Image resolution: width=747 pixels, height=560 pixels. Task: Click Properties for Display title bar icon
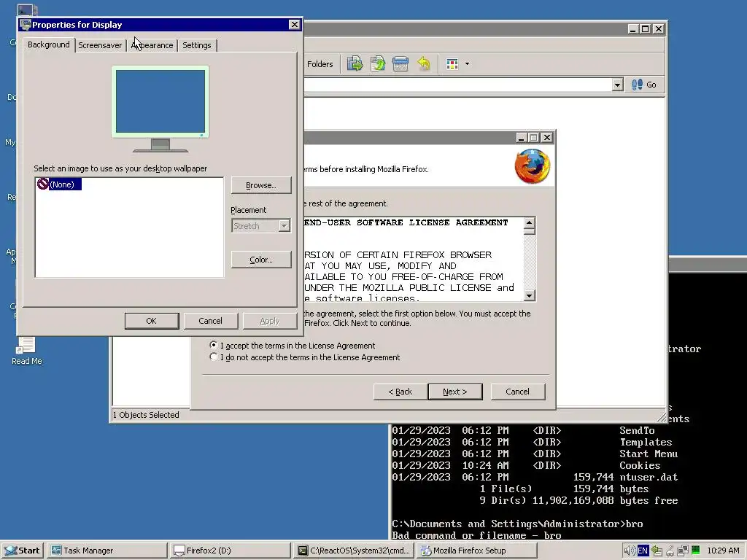point(26,25)
